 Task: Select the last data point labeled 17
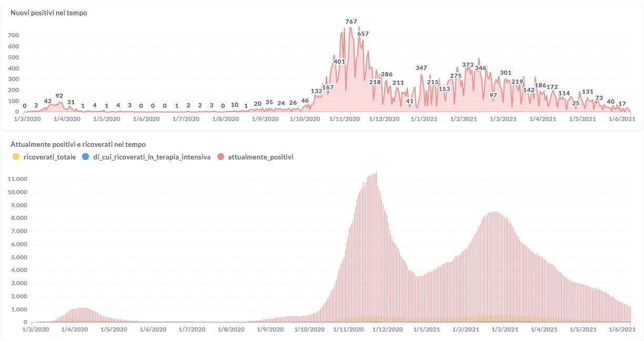(x=622, y=103)
